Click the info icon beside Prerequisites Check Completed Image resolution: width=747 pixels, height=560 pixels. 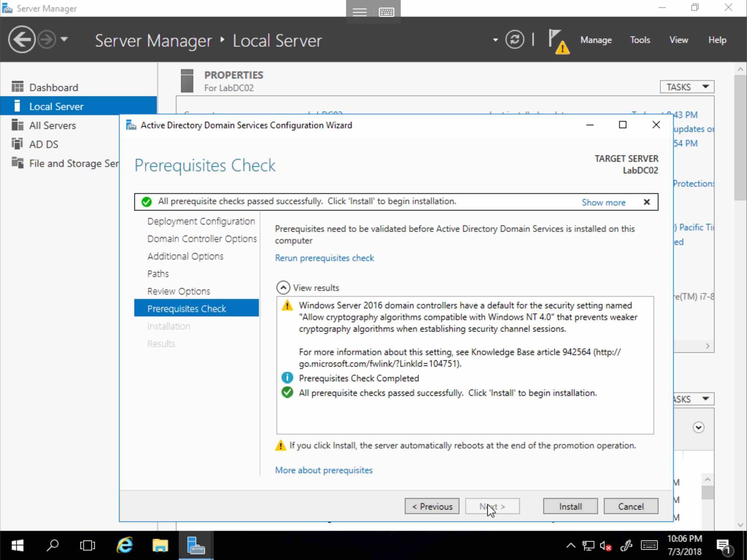tap(287, 378)
